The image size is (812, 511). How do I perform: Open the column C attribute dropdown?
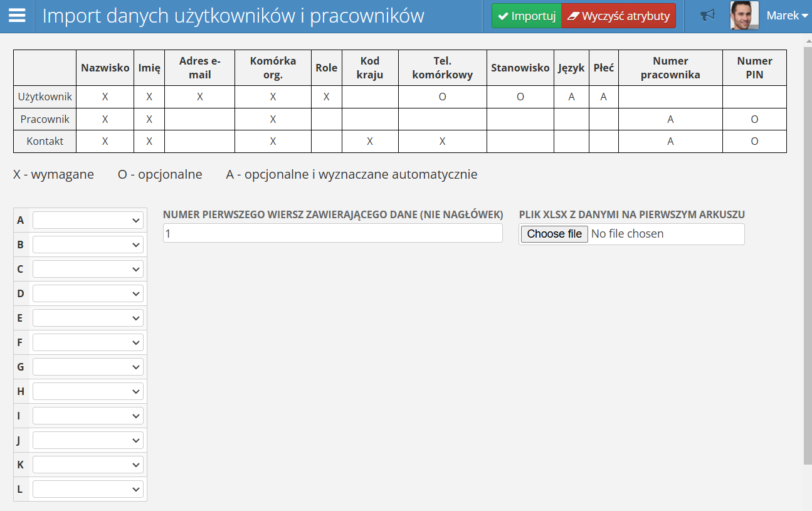88,269
